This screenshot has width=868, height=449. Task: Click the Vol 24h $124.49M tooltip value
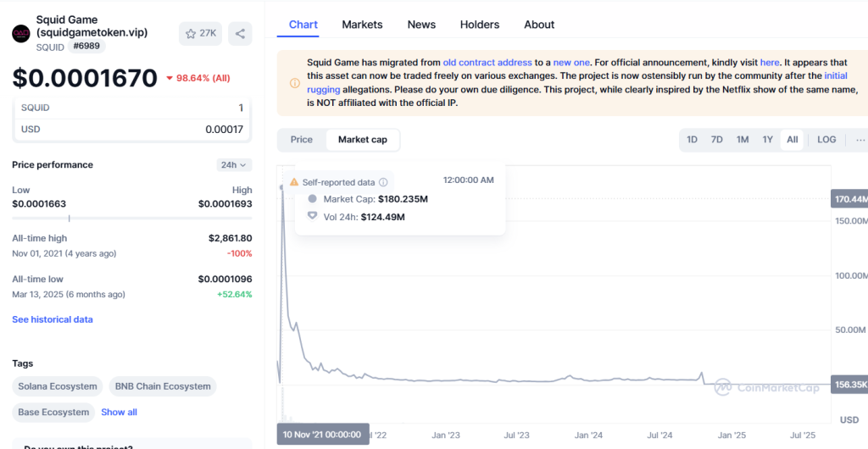pyautogui.click(x=382, y=217)
